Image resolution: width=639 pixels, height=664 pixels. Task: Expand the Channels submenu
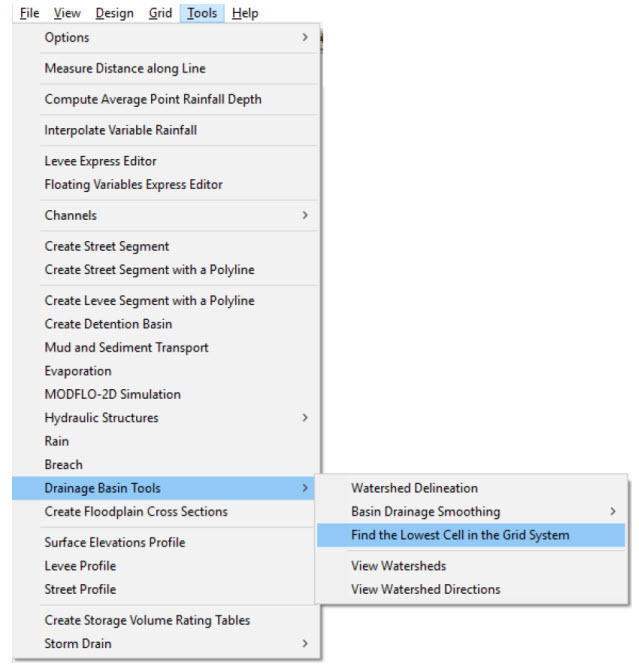(71, 215)
